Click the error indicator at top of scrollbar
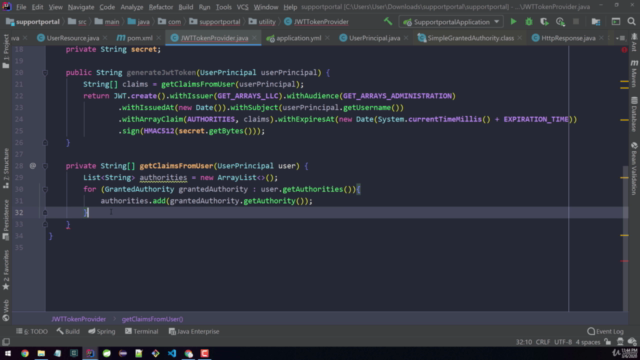Viewport: 640px width, 360px height. click(x=624, y=49)
